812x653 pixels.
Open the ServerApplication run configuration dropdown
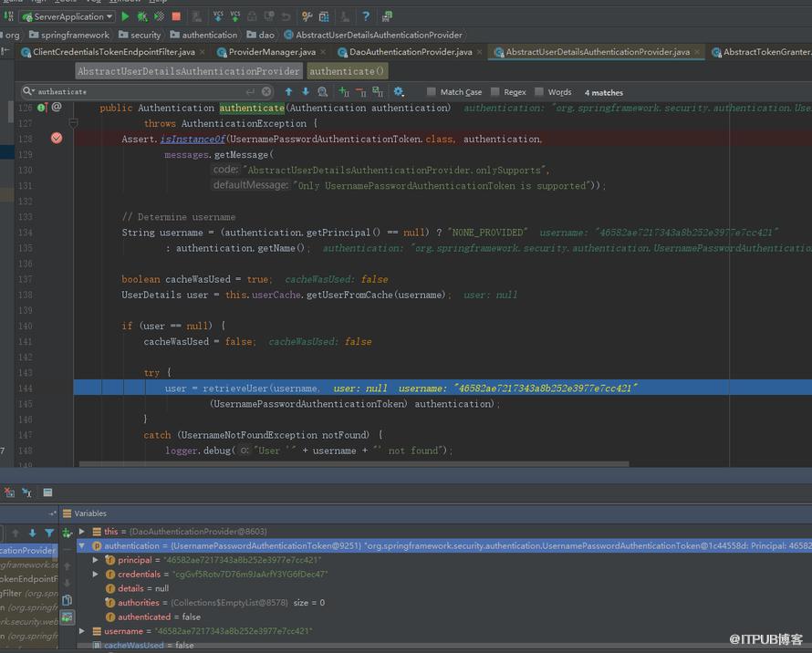point(68,16)
